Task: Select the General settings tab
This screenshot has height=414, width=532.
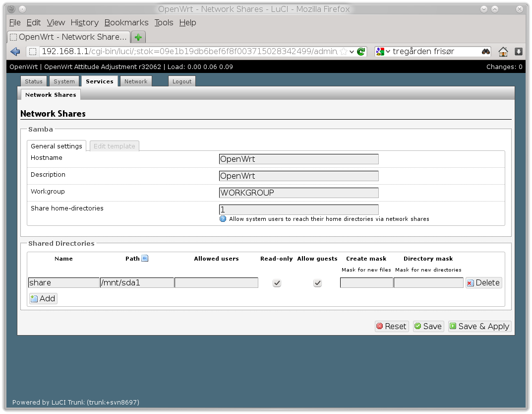Action: coord(57,146)
